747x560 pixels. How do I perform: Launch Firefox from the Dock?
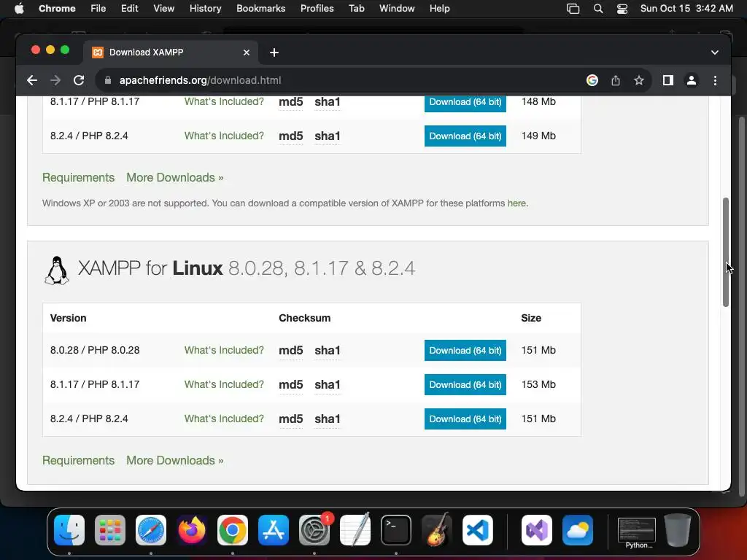[192, 530]
